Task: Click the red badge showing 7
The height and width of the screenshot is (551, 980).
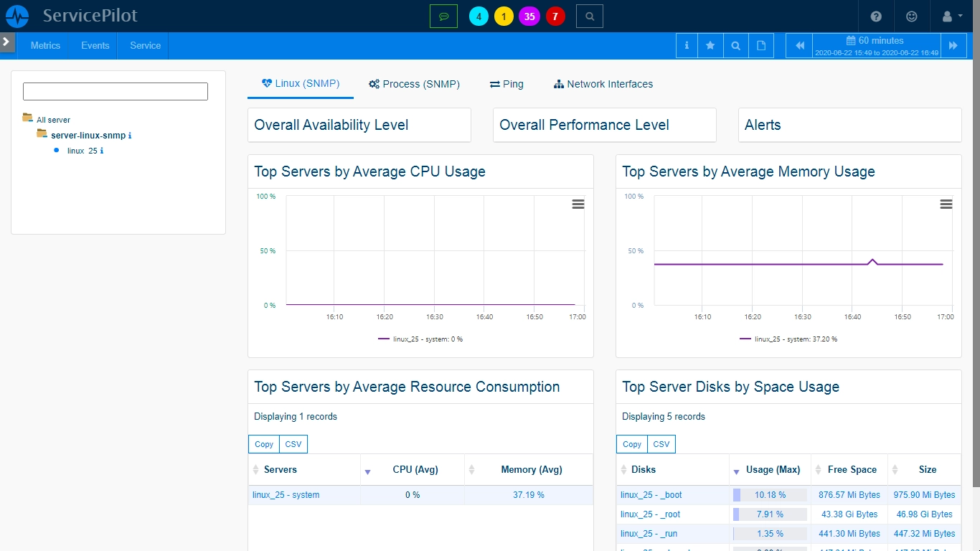Action: (x=555, y=16)
